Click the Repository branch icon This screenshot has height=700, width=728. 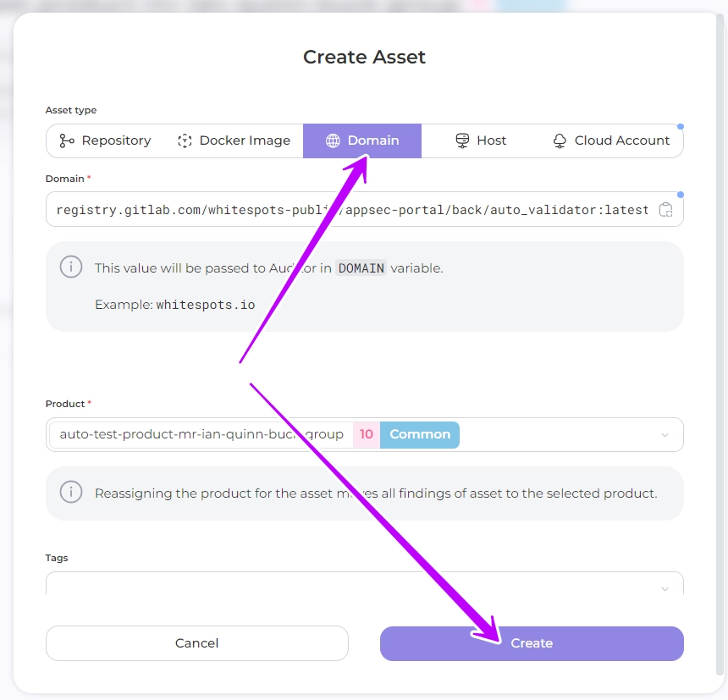click(67, 141)
